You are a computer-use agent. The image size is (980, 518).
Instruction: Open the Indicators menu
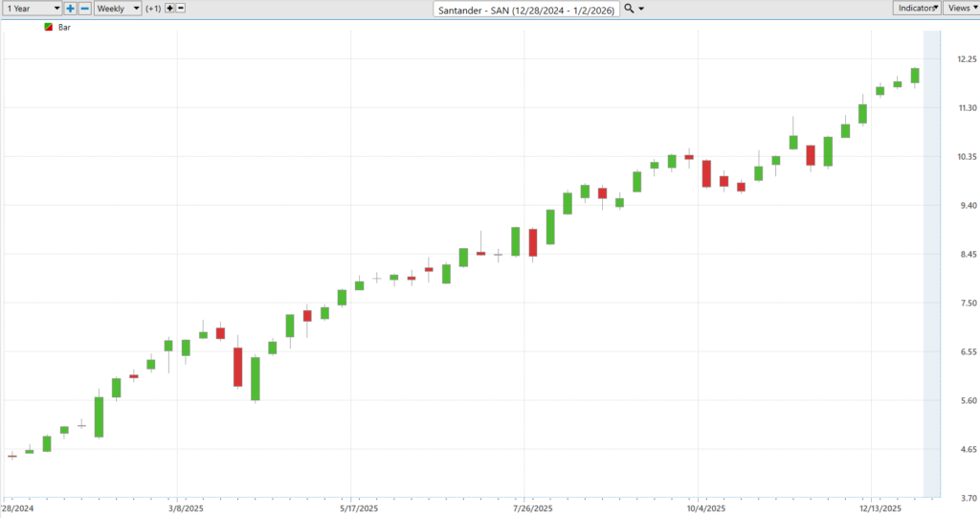[x=916, y=8]
